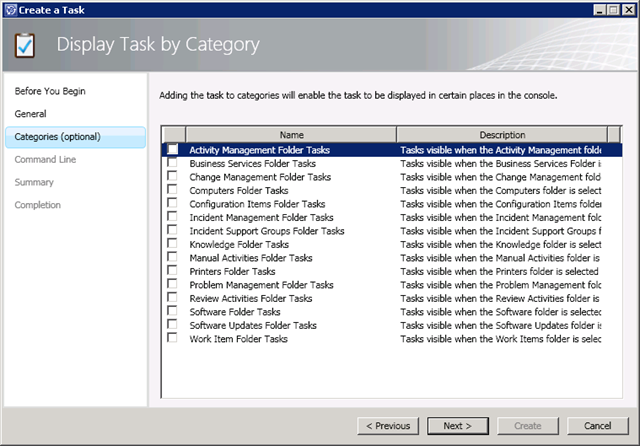The image size is (640, 446).
Task: Sort list by the Name column header
Action: coord(291,134)
